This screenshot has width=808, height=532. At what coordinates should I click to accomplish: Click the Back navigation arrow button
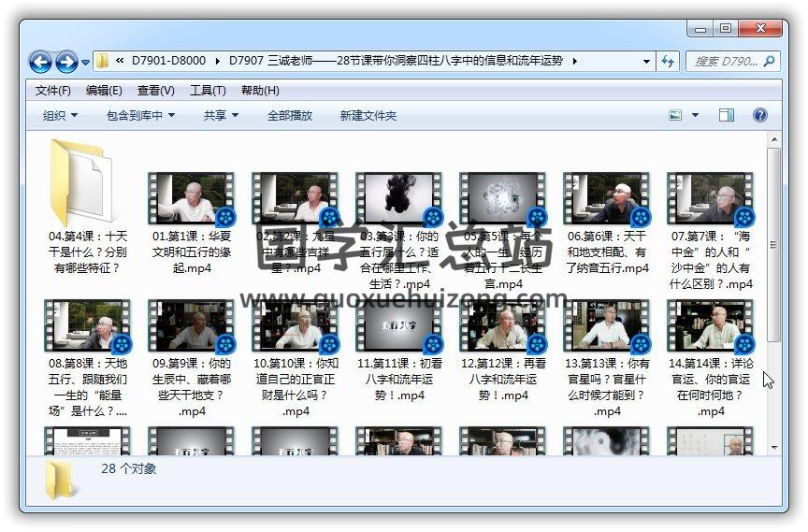click(x=40, y=63)
